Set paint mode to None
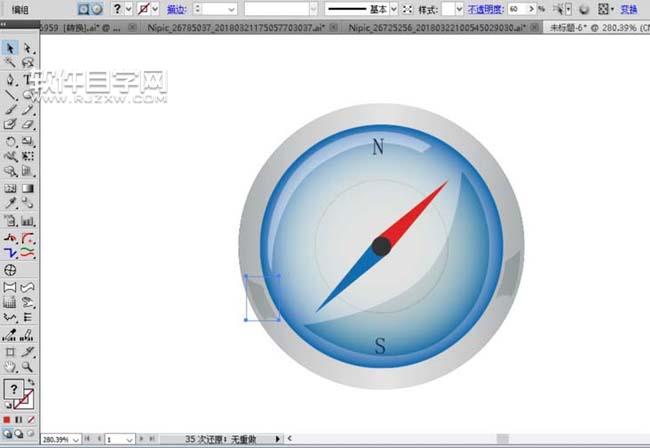Screen dimensions: 650x448 (x=31, y=420)
